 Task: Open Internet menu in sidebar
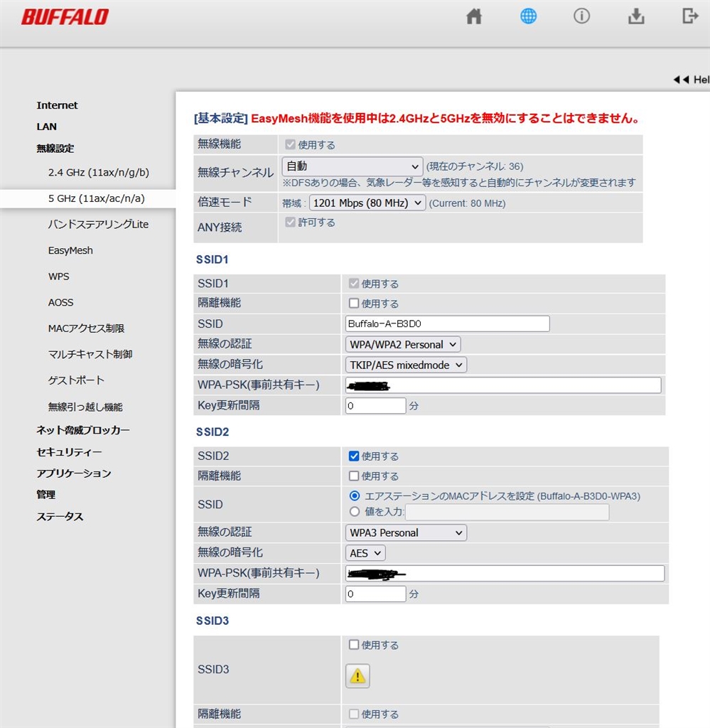pyautogui.click(x=57, y=105)
